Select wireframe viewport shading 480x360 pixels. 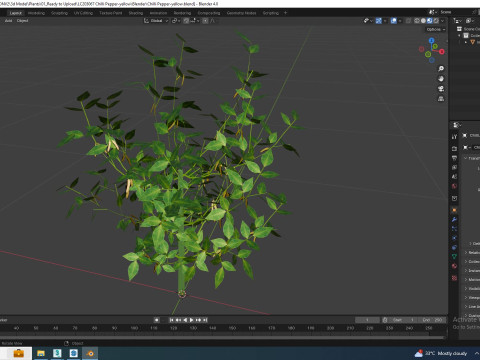(x=417, y=21)
